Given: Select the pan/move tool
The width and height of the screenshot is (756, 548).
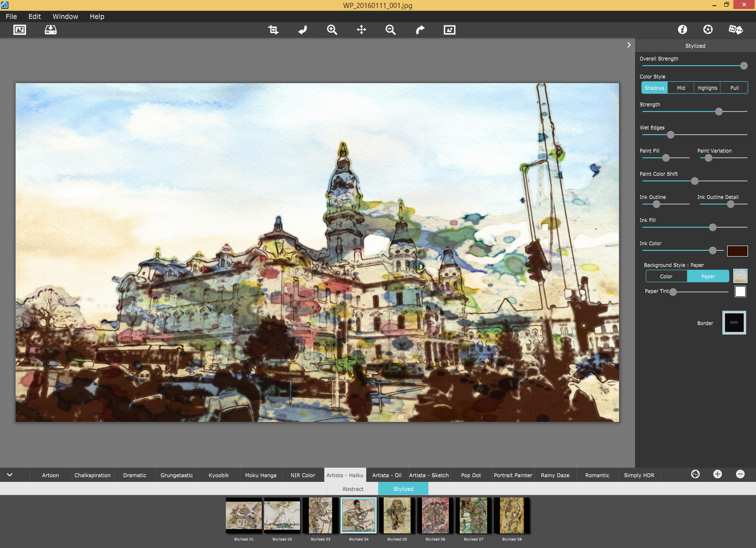Looking at the screenshot, I should pyautogui.click(x=361, y=30).
